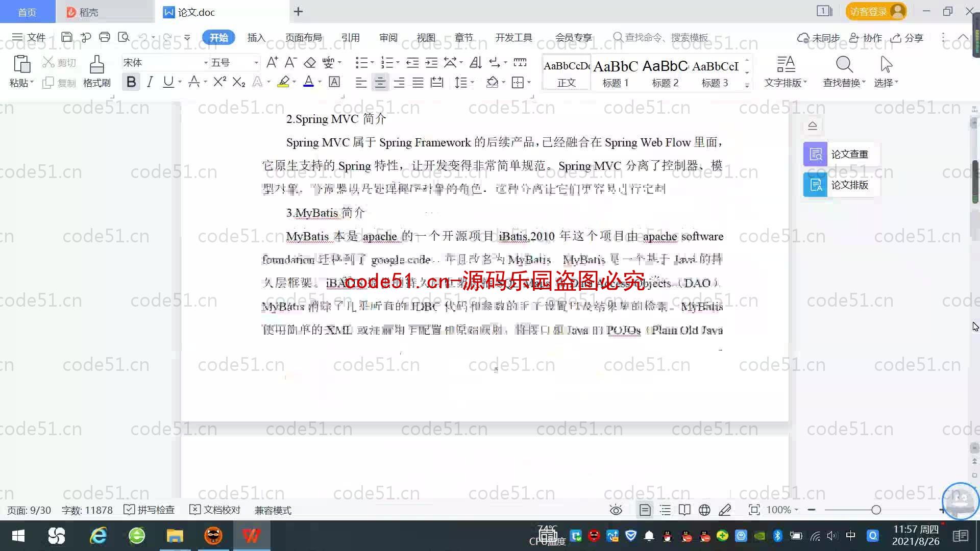Image resolution: width=980 pixels, height=551 pixels.
Task: Open zoom percentage dropdown 100%
Action: [x=782, y=510]
